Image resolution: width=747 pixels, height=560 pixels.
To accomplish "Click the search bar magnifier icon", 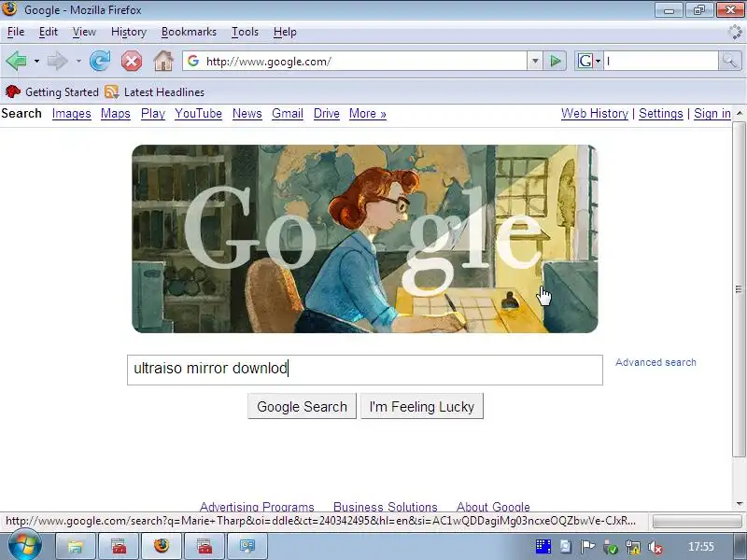I will pyautogui.click(x=729, y=61).
